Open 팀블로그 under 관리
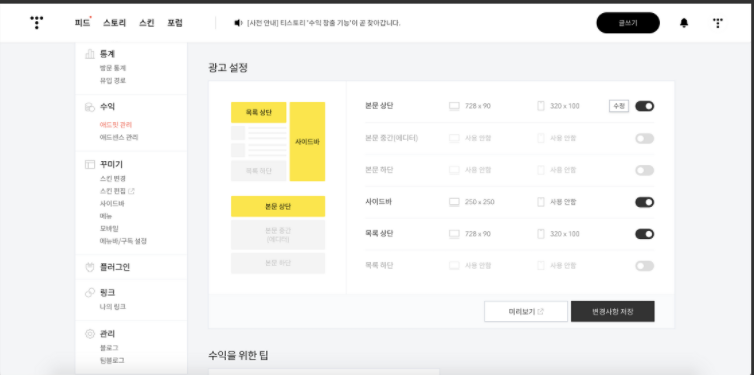 click(113, 360)
